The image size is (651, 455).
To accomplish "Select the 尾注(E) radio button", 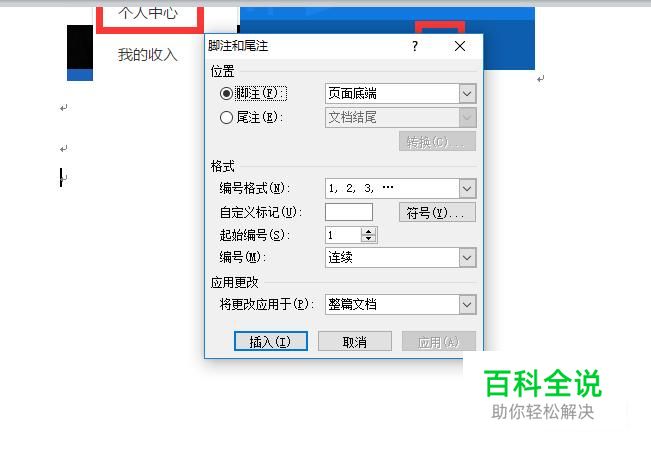I will [226, 117].
